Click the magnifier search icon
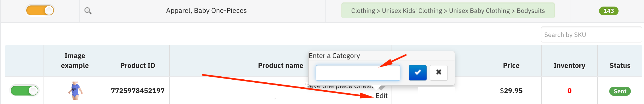 88,11
